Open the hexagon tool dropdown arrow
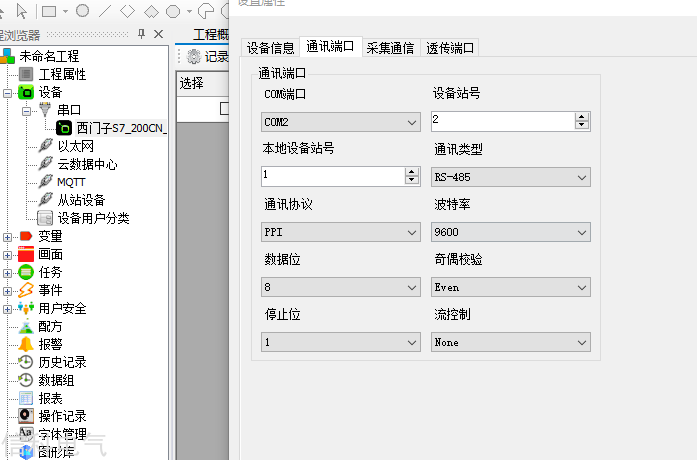Screen dimensions: 697x460 pos(189,12)
